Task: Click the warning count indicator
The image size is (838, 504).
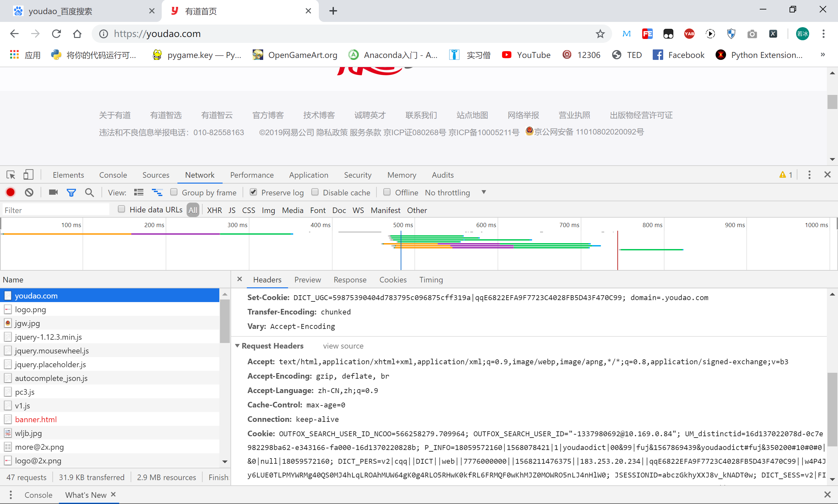Action: [x=786, y=174]
